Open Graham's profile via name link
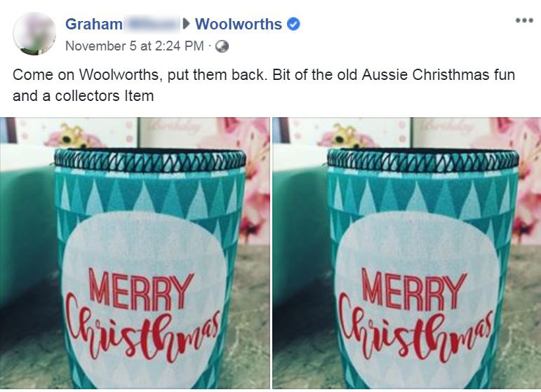 pyautogui.click(x=94, y=24)
